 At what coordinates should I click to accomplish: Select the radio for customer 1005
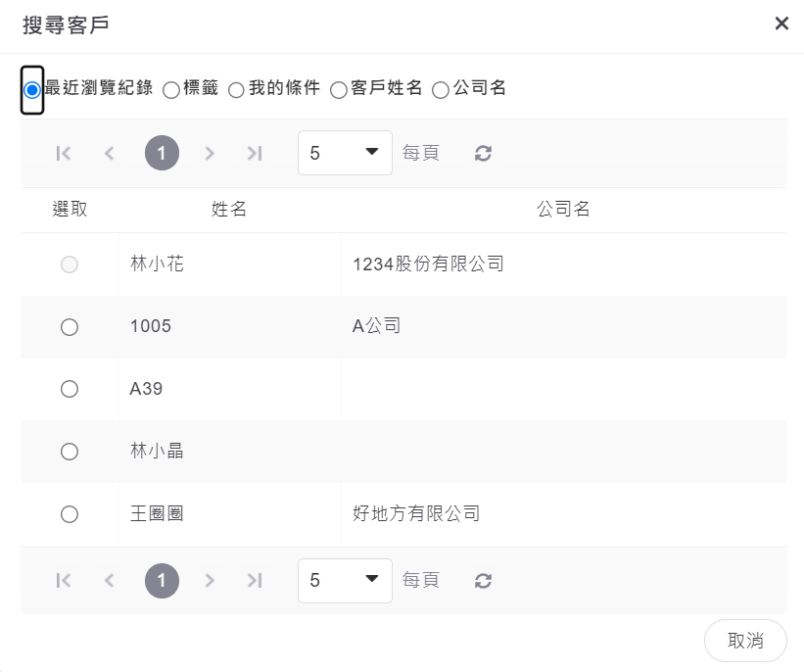pyautogui.click(x=70, y=327)
